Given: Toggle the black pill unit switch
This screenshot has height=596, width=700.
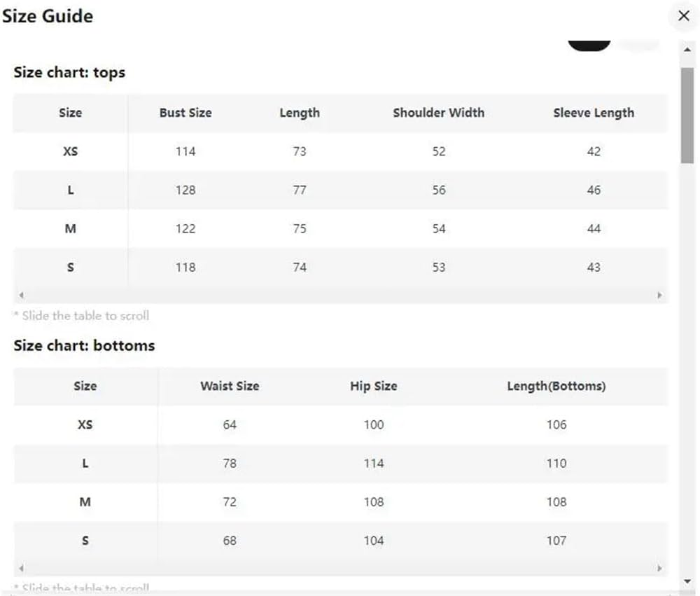Looking at the screenshot, I should [x=589, y=45].
